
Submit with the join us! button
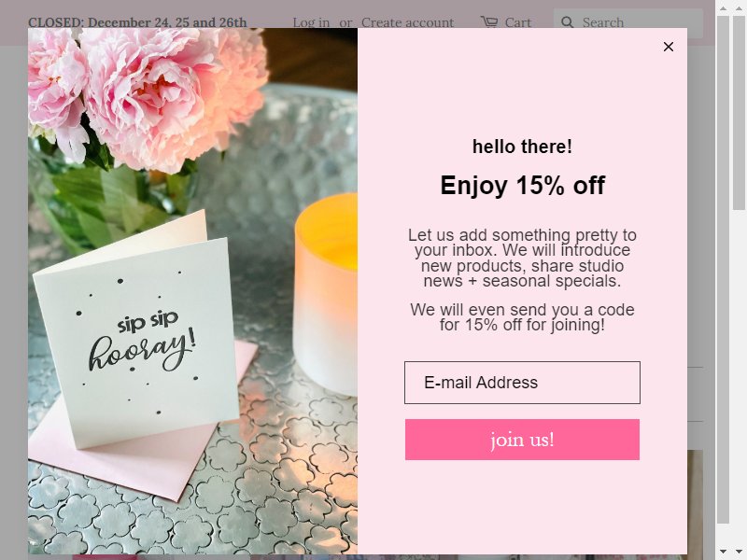(522, 440)
